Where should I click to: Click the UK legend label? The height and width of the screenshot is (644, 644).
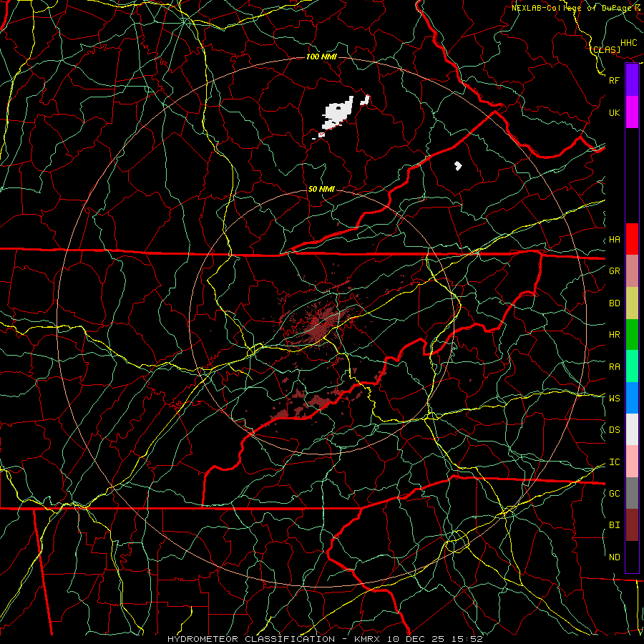click(615, 112)
